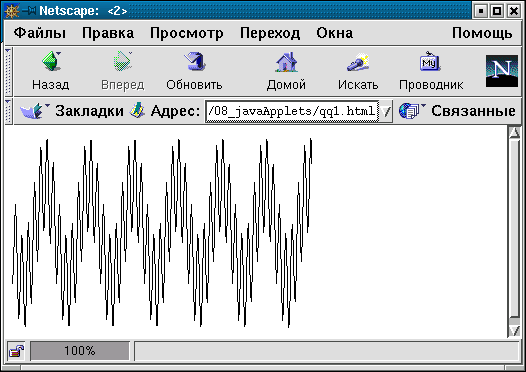Open the Просмотр menu
The height and width of the screenshot is (372, 526).
pos(187,33)
